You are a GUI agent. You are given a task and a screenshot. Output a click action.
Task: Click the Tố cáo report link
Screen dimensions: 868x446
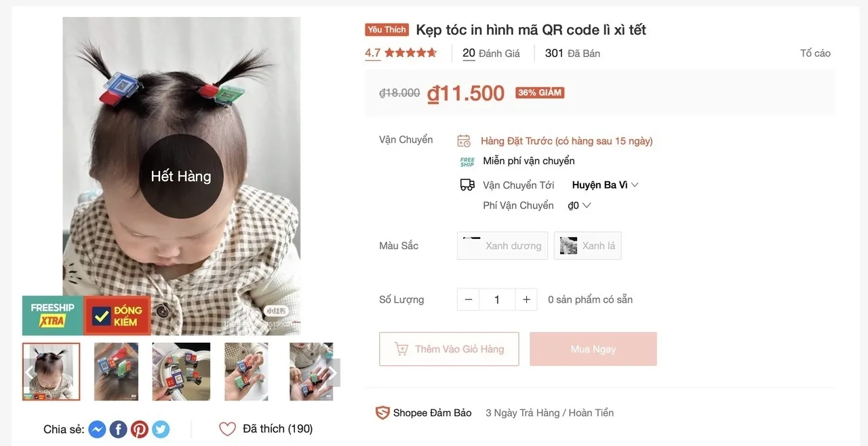(815, 53)
